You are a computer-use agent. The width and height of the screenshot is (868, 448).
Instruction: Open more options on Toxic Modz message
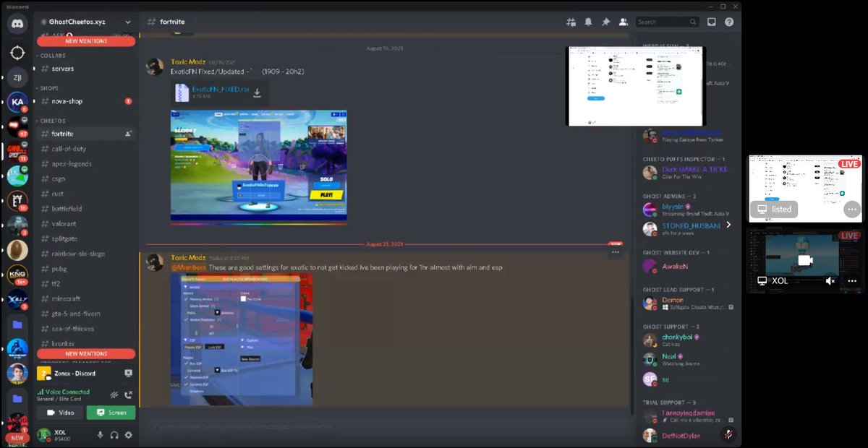point(616,252)
